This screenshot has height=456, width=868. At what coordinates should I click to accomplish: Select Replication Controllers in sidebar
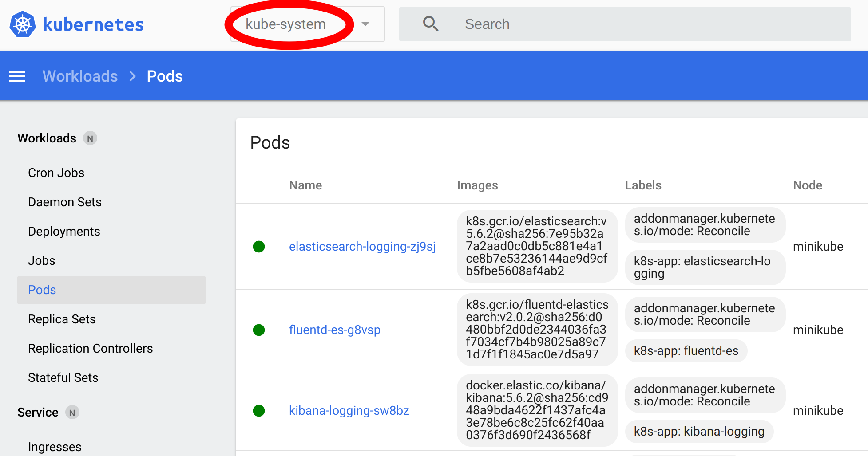(x=90, y=349)
